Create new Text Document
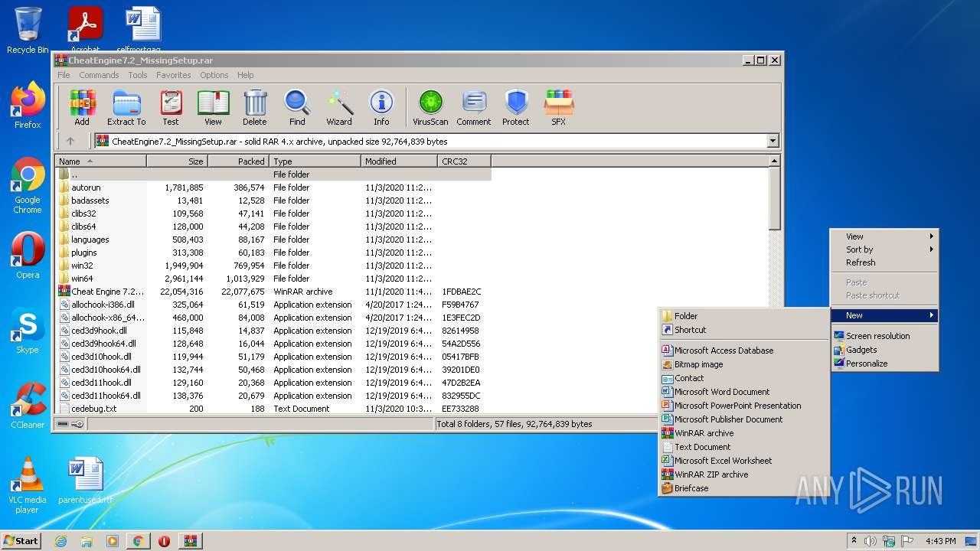 pos(744,447)
